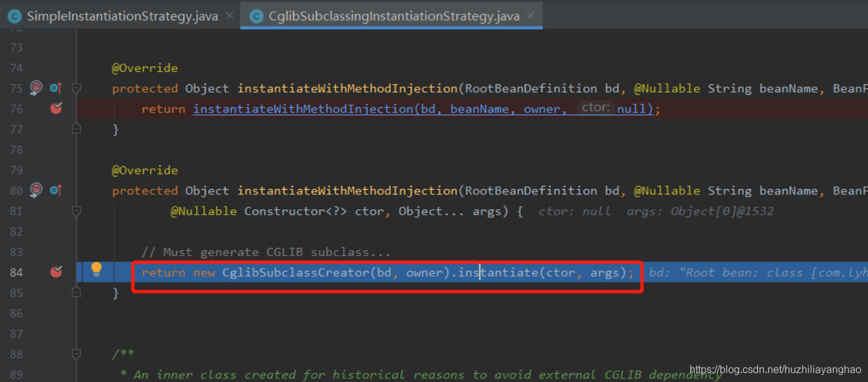
Task: Collapse the Javadoc fold marker at line 88
Action: 76,354
